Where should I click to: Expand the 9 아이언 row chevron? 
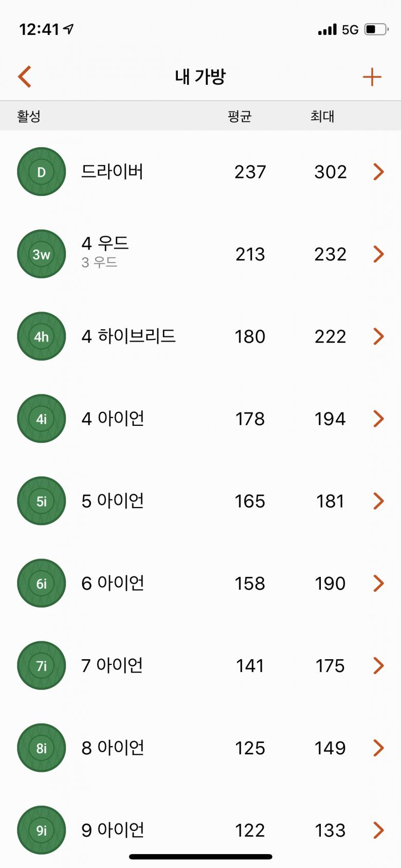tap(378, 830)
